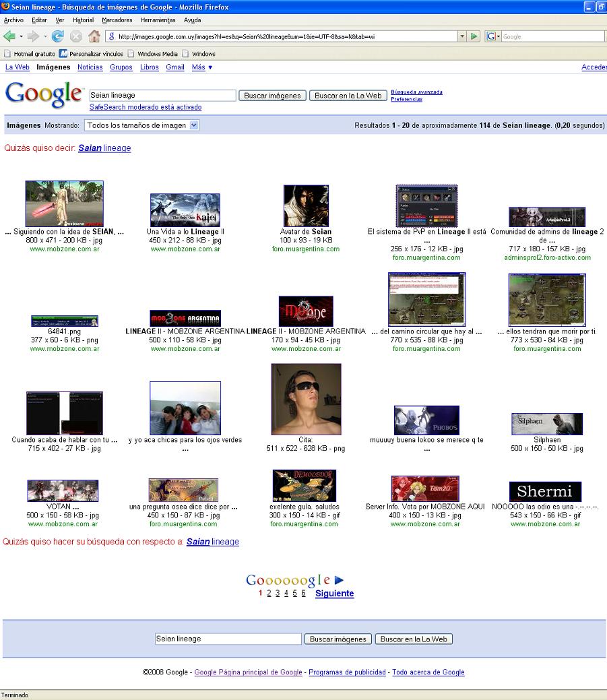
Task: Click the top Buscar imágenes button
Action: 272,96
